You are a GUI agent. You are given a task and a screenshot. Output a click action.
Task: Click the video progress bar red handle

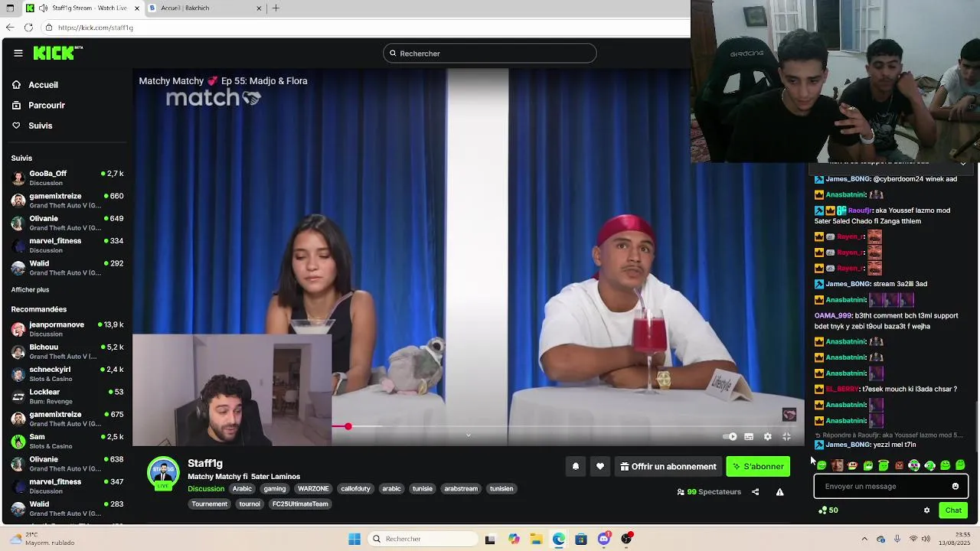coord(348,426)
